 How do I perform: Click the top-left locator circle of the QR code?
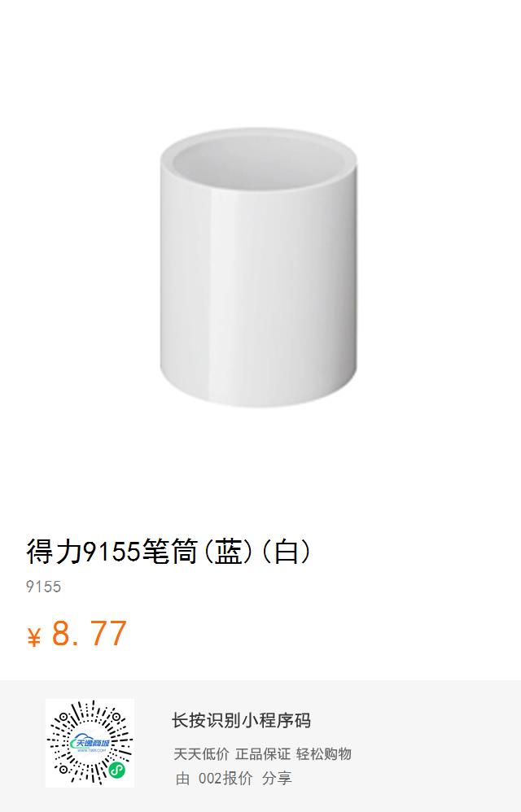tap(63, 718)
